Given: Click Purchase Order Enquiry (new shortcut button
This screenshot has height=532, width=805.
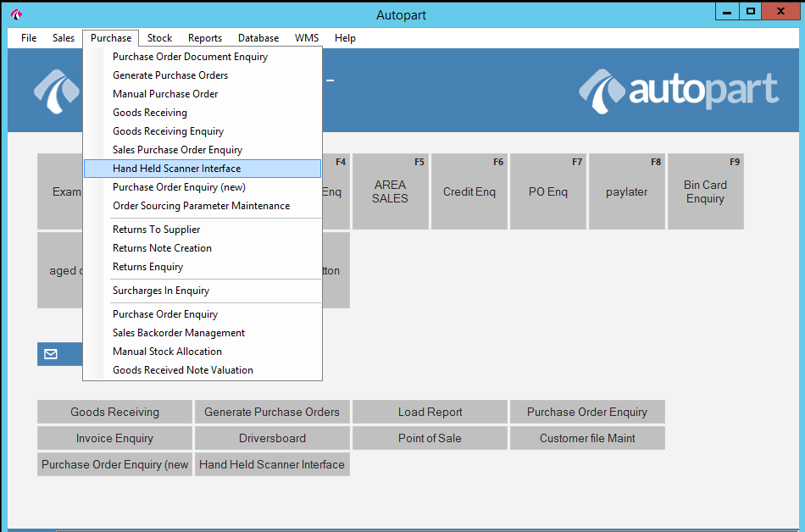Looking at the screenshot, I should click(x=115, y=464).
